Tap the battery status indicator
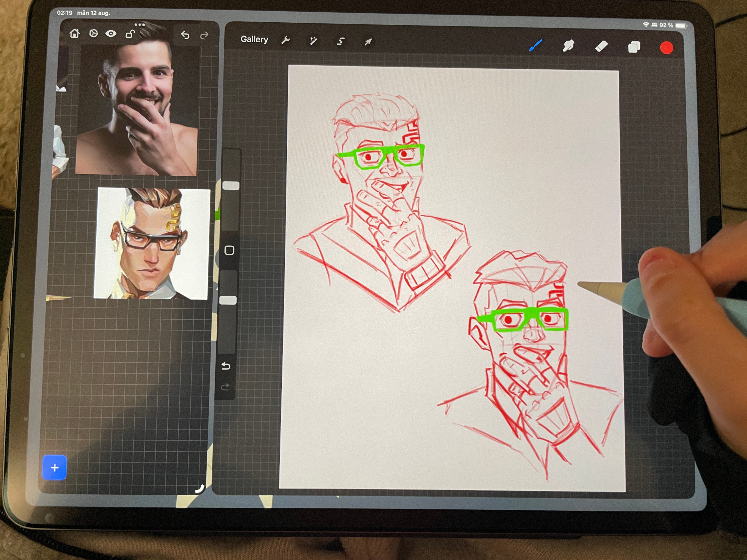 click(681, 26)
